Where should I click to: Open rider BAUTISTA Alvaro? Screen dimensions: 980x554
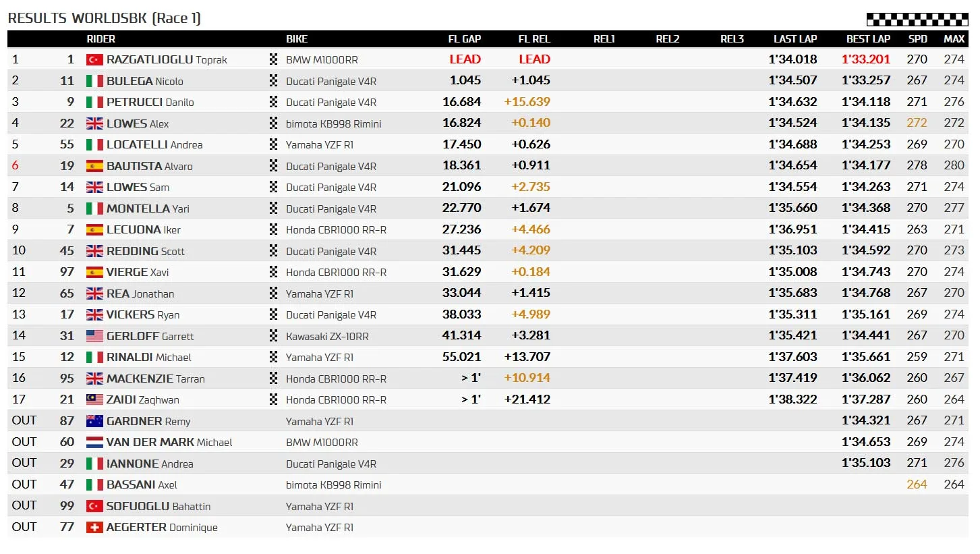coord(150,166)
